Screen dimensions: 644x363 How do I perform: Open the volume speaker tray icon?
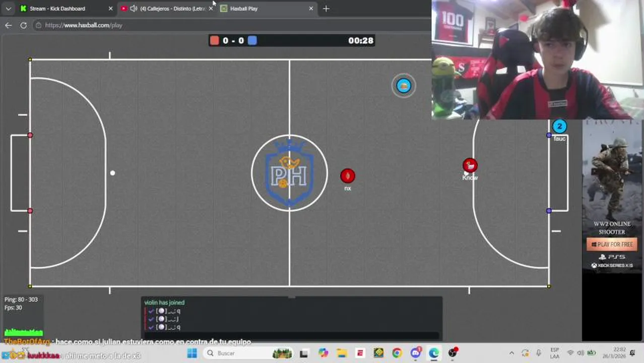581,353
